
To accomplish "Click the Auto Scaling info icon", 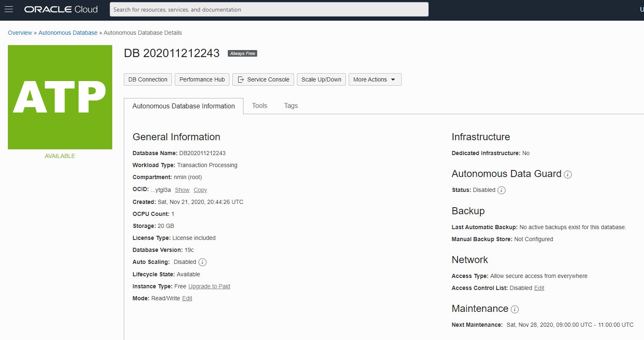I will click(x=202, y=262).
